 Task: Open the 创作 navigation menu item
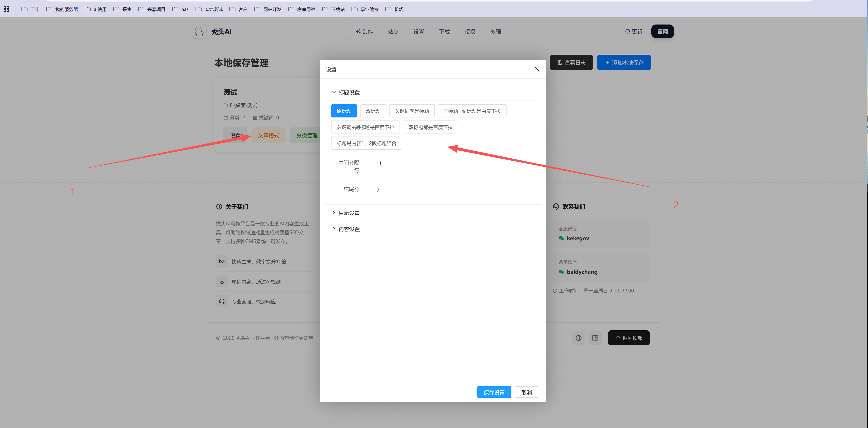[x=364, y=31]
